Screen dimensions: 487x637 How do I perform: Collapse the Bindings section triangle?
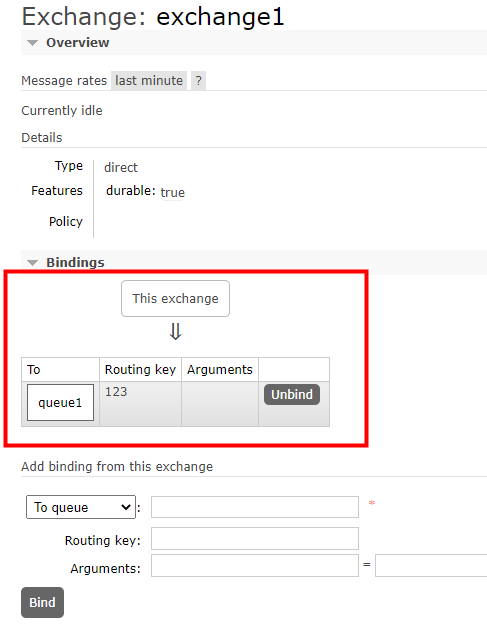(32, 263)
